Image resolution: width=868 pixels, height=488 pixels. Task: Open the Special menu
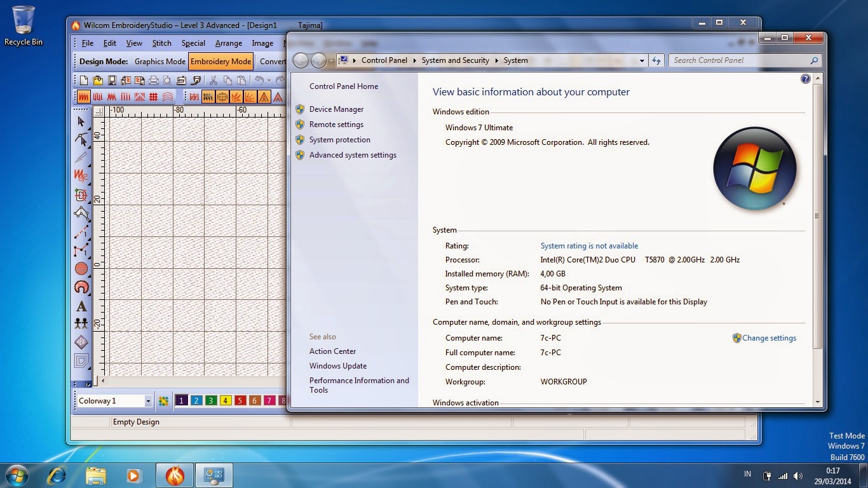coord(193,43)
